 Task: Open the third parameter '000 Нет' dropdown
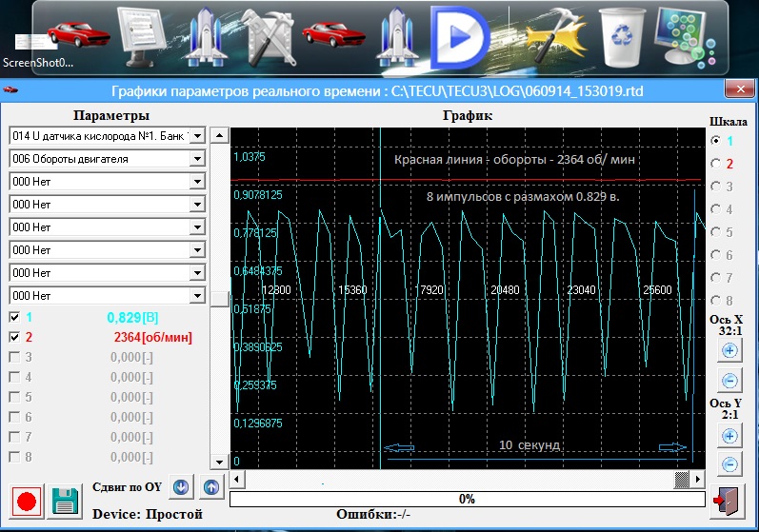[x=197, y=182]
